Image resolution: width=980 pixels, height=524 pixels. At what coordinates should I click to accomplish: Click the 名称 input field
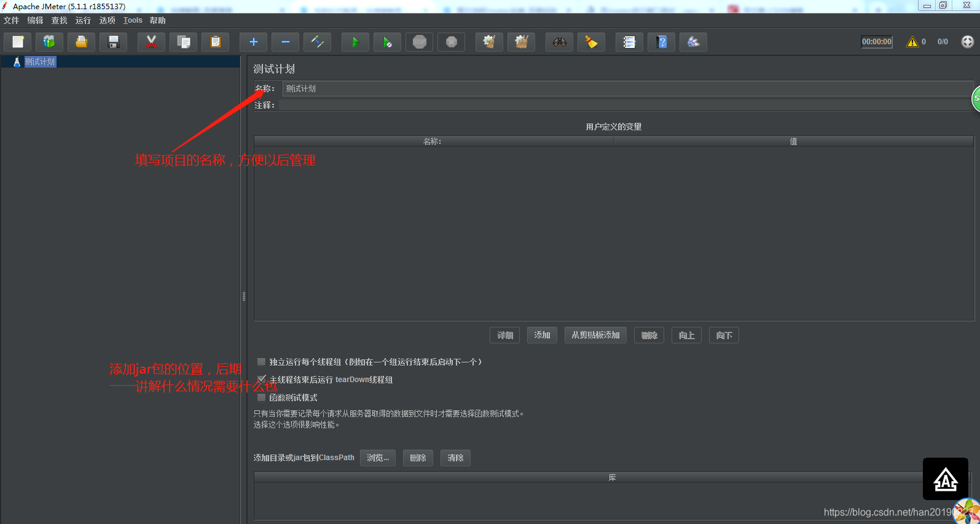click(627, 88)
